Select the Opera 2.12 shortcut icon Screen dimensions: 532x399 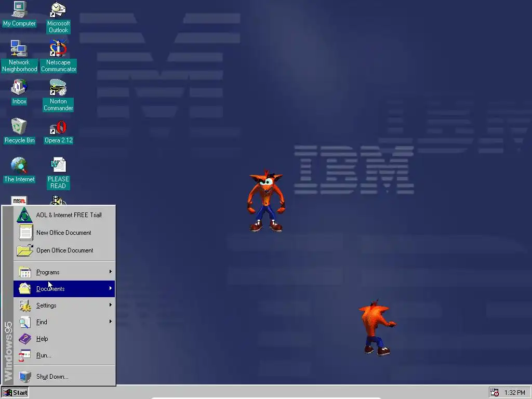(x=58, y=128)
